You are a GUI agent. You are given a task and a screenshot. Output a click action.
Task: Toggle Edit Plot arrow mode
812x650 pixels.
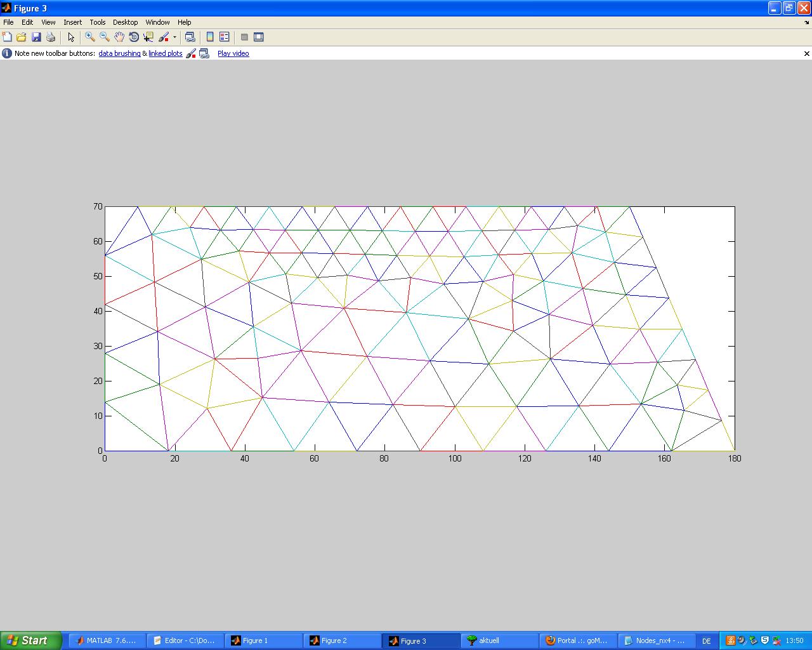pos(71,37)
